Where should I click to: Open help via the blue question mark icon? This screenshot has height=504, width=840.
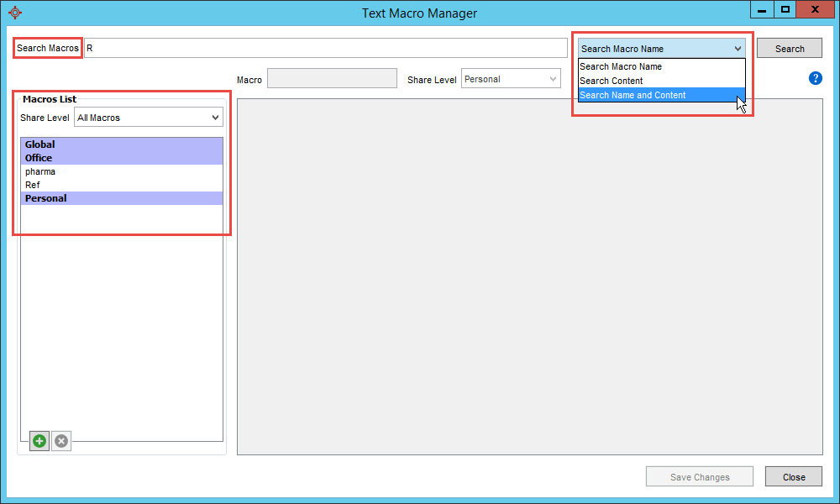point(815,78)
